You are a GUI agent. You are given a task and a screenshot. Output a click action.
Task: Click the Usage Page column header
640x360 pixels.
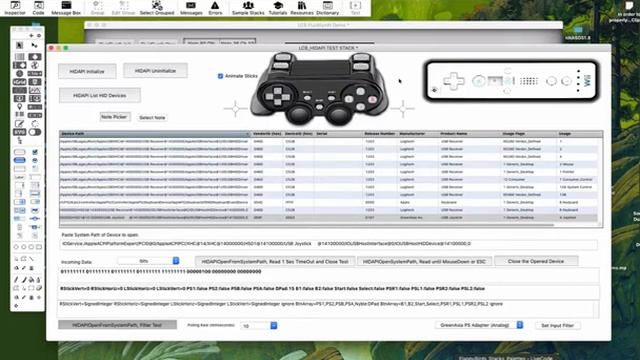point(529,134)
